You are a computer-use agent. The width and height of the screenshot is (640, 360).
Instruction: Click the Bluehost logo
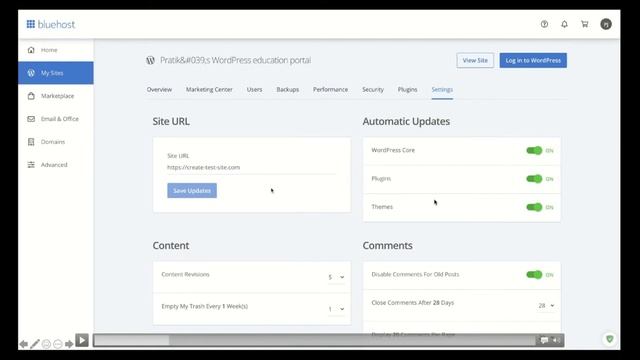tap(51, 24)
